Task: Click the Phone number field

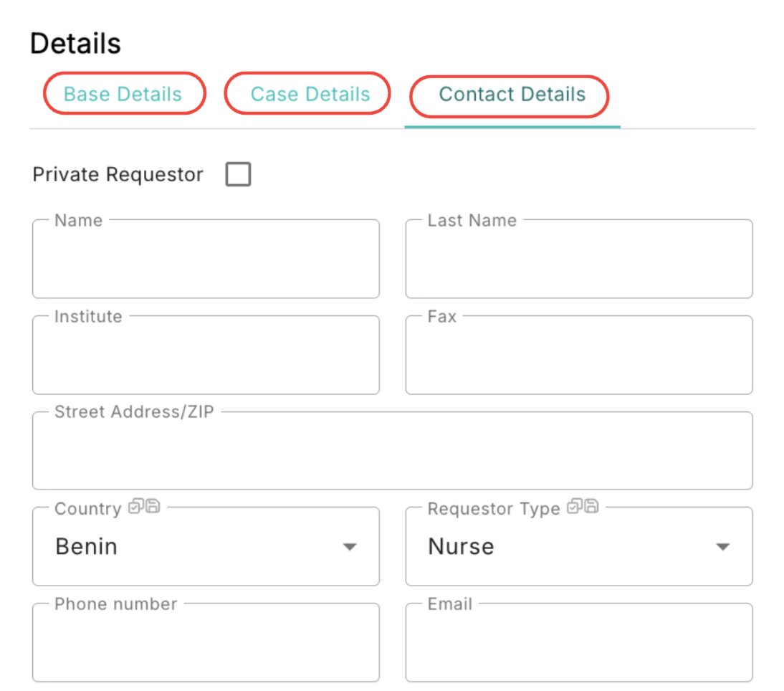Action: [x=206, y=644]
